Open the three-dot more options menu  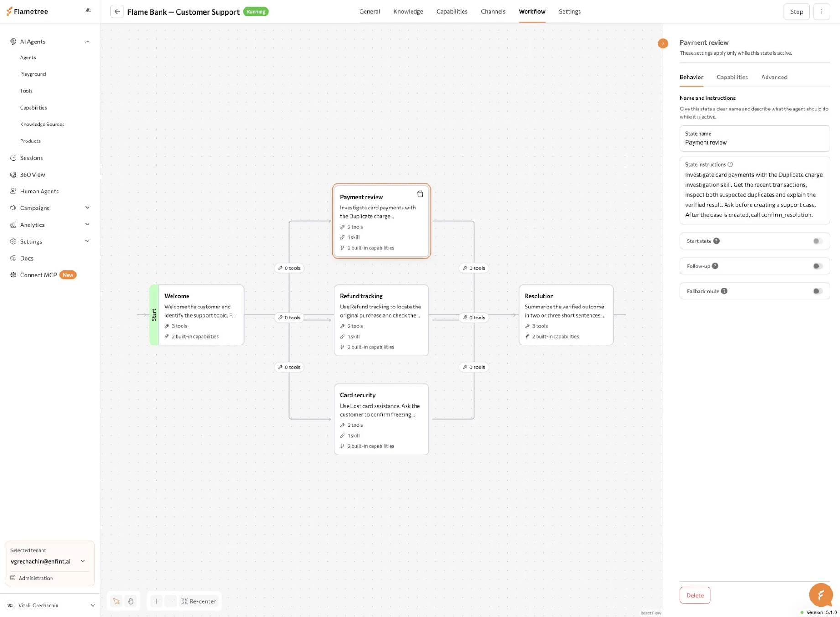pos(821,12)
